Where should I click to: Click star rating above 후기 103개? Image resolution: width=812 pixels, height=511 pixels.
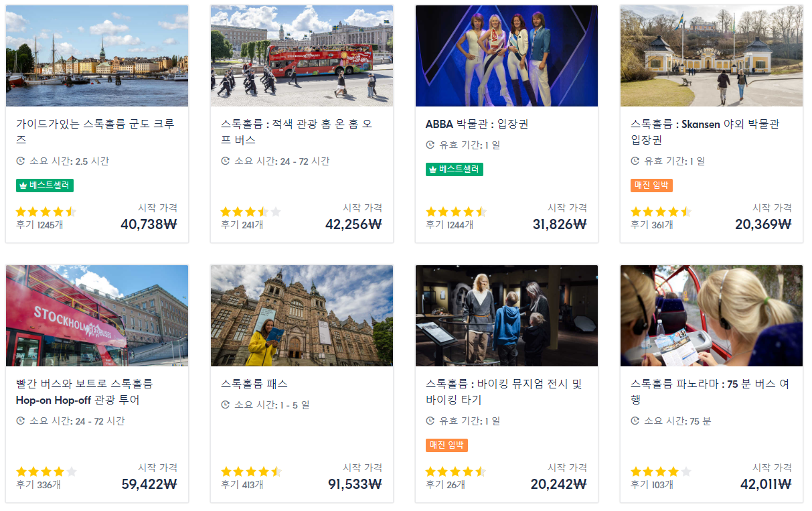click(661, 471)
